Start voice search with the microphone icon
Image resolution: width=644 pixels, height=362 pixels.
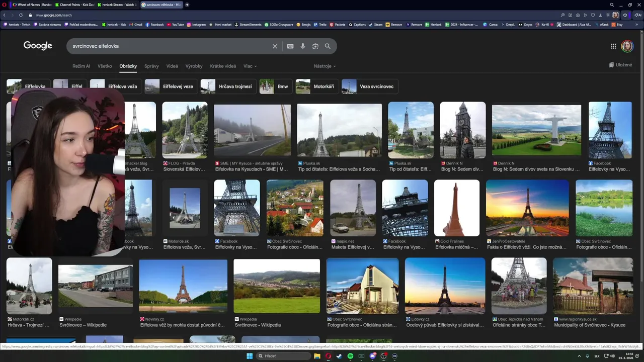point(303,46)
